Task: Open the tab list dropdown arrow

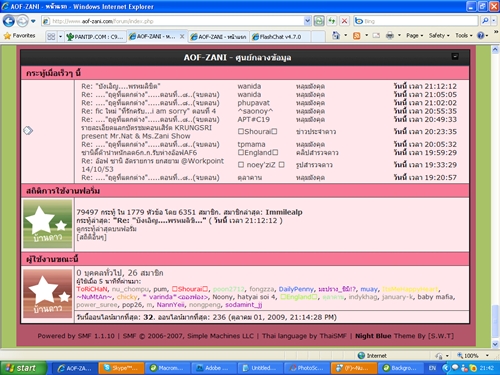Action: (60, 36)
